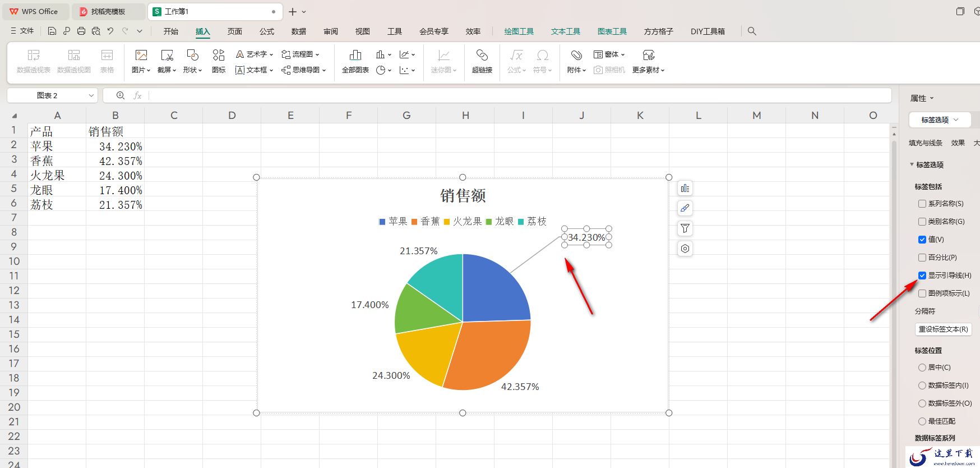
Task: Switch to 开始 ribbon tab
Action: tap(171, 31)
